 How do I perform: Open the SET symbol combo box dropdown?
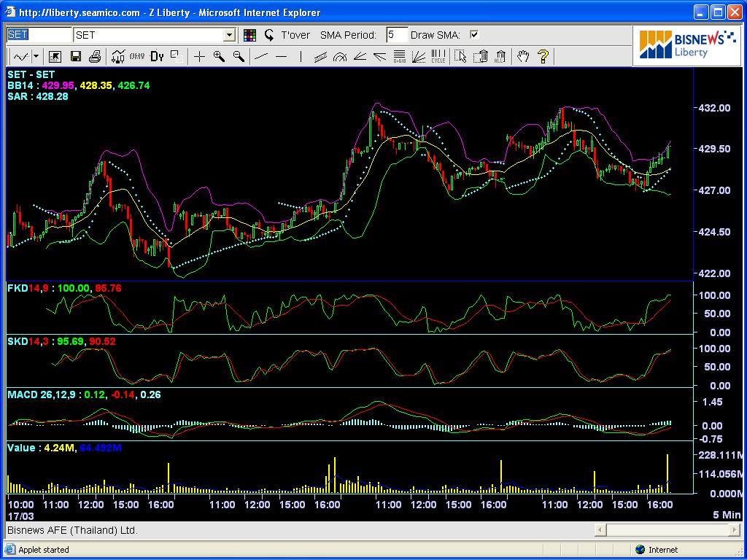tap(230, 35)
